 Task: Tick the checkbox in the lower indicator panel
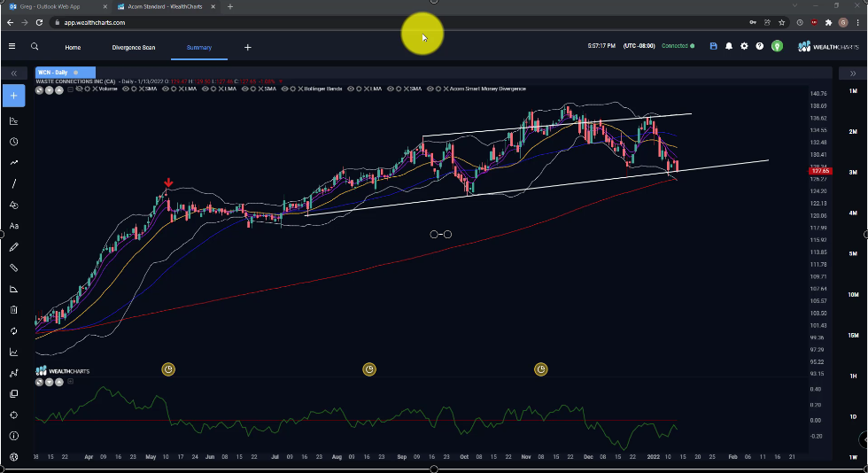pyautogui.click(x=70, y=382)
